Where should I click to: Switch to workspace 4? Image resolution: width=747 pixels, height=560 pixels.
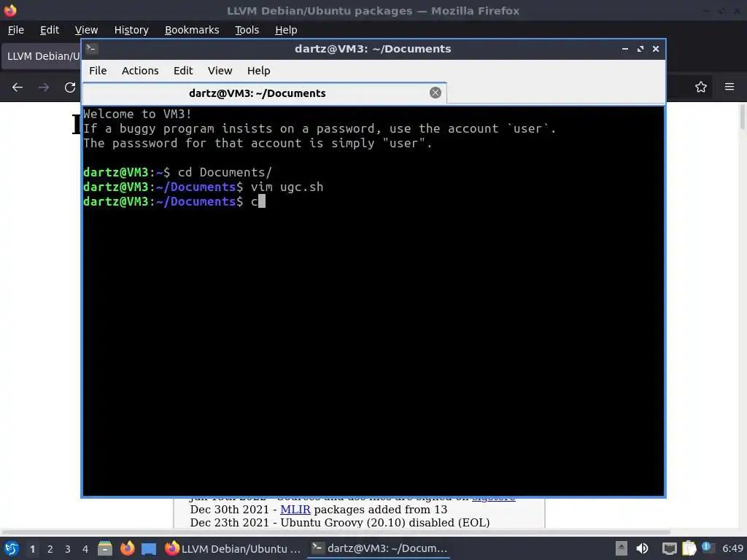[x=85, y=549]
